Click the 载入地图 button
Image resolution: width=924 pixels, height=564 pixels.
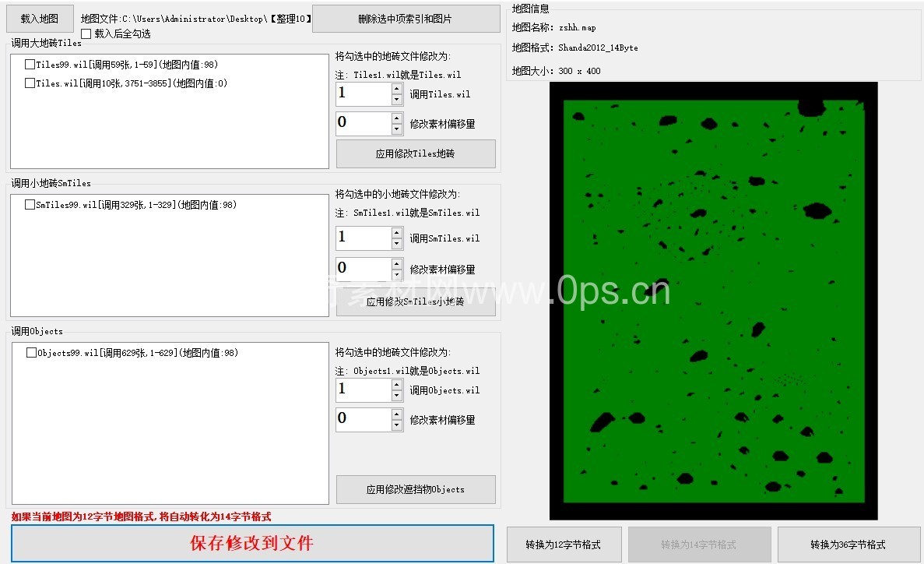(x=40, y=18)
